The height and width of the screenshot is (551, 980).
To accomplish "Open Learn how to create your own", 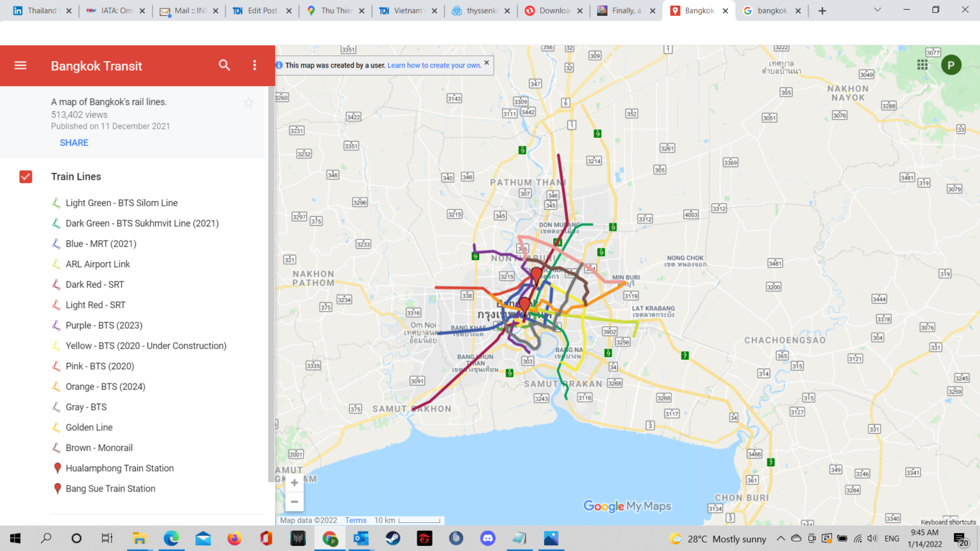I will tap(434, 65).
